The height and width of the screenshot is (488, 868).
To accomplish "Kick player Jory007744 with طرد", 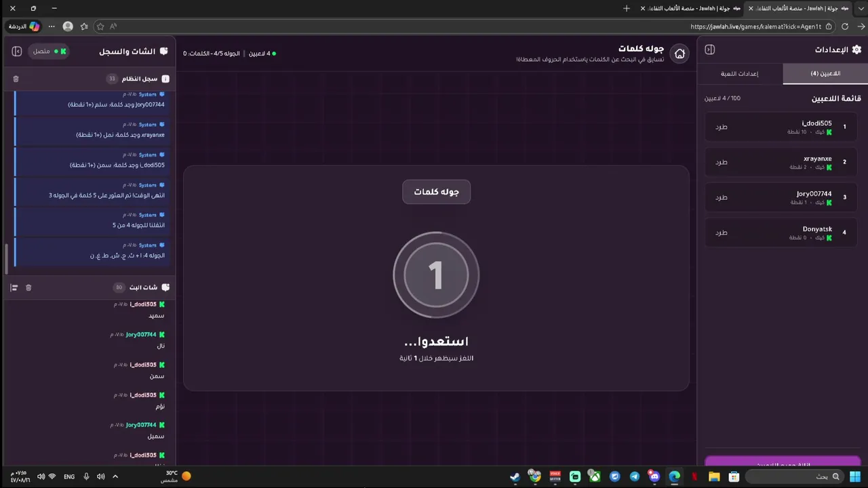I will [721, 197].
